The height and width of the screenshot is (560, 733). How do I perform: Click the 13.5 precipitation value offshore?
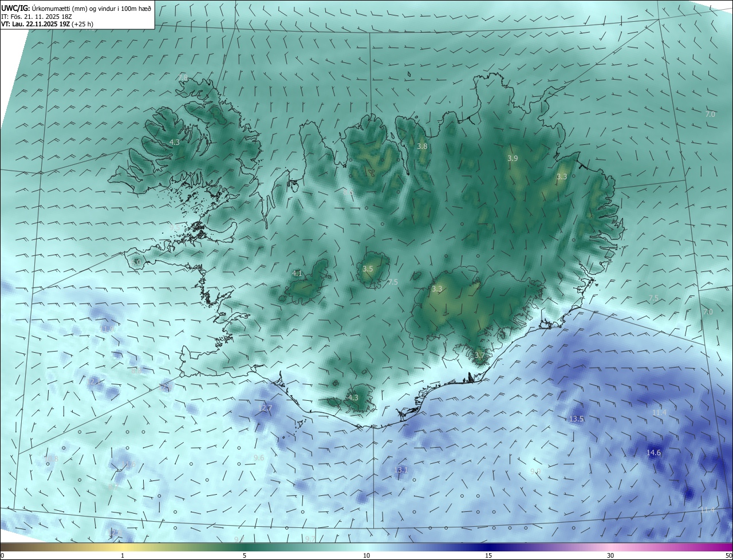point(576,419)
